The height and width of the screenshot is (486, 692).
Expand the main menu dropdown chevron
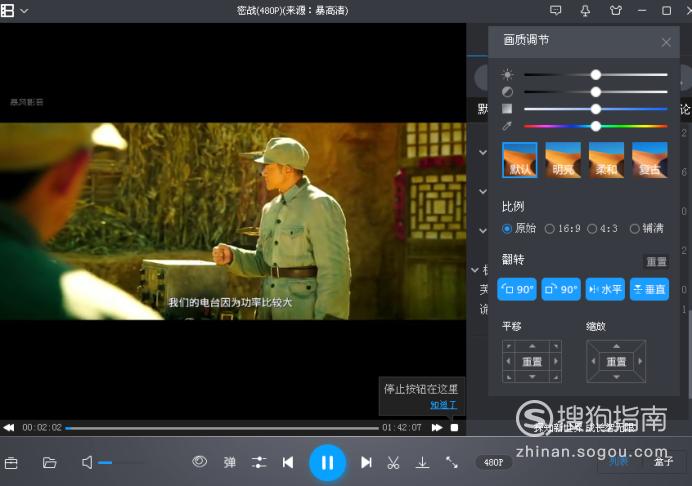24,11
